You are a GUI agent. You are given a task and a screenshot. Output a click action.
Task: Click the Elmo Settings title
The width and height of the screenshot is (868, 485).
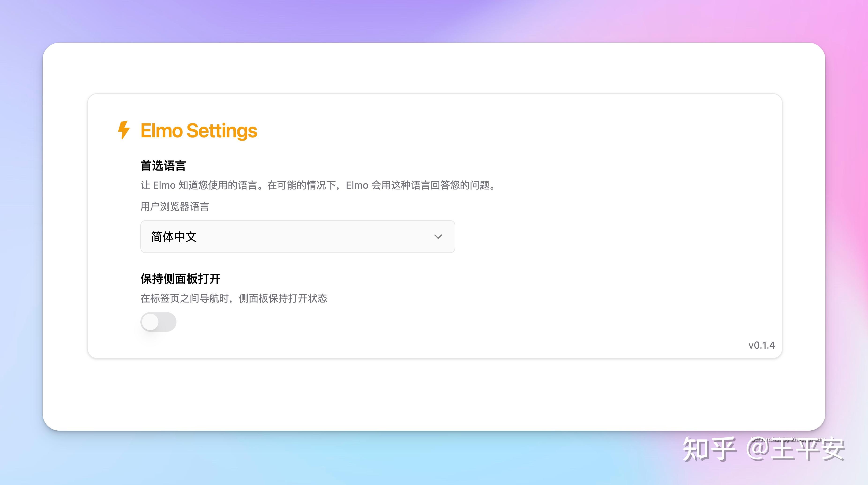[199, 131]
